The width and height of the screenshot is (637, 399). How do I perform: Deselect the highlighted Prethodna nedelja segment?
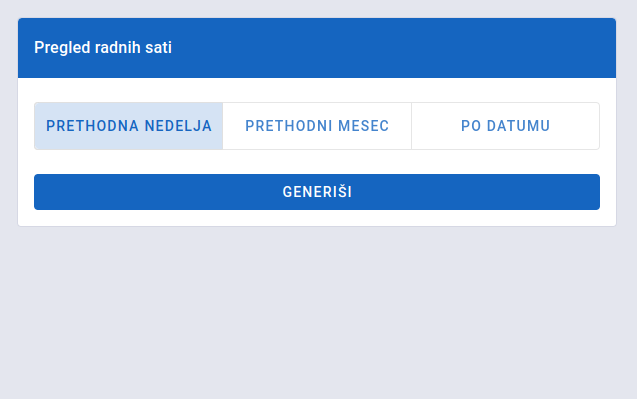coord(128,126)
